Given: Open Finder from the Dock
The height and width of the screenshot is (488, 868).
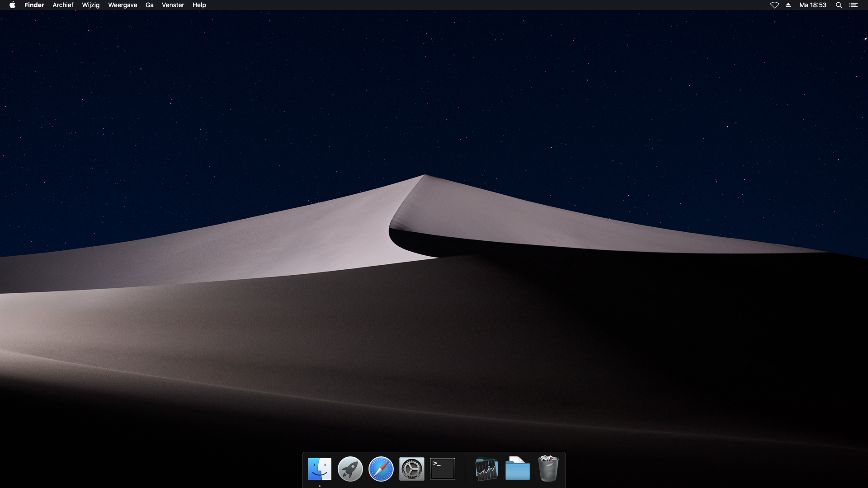Looking at the screenshot, I should [x=320, y=469].
